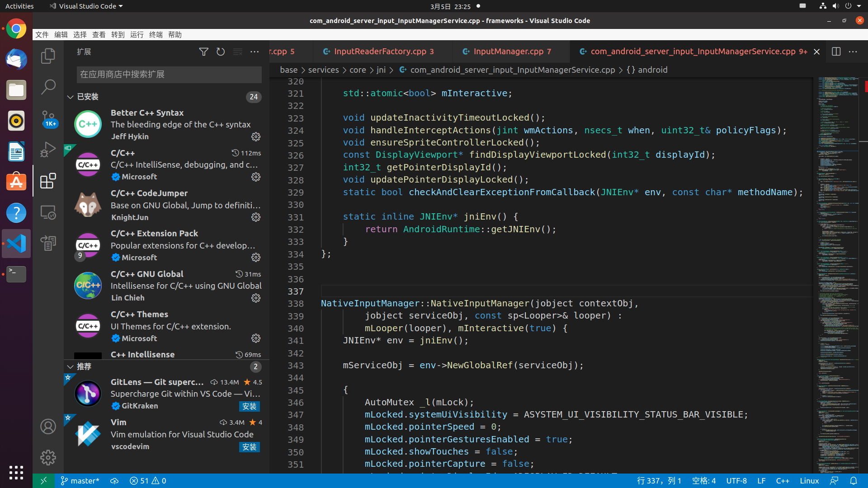The height and width of the screenshot is (488, 868).
Task: Install the GitLens extension
Action: [x=249, y=406]
